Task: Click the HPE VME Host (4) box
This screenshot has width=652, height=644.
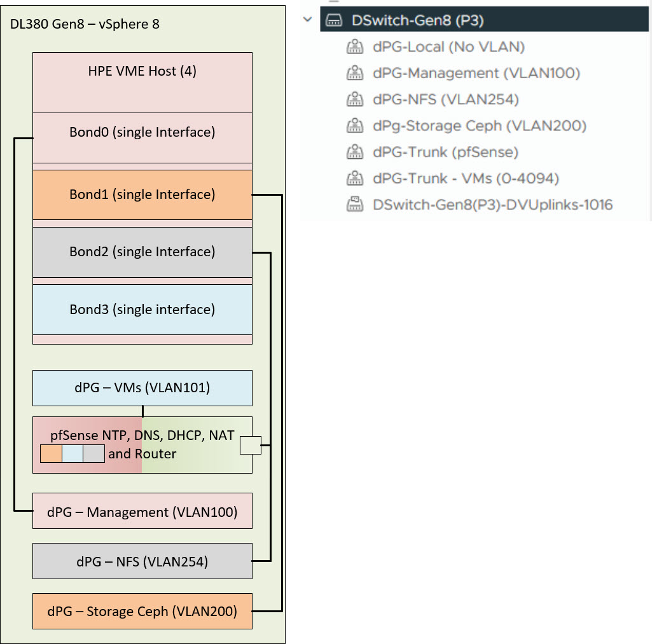Action: [x=142, y=81]
